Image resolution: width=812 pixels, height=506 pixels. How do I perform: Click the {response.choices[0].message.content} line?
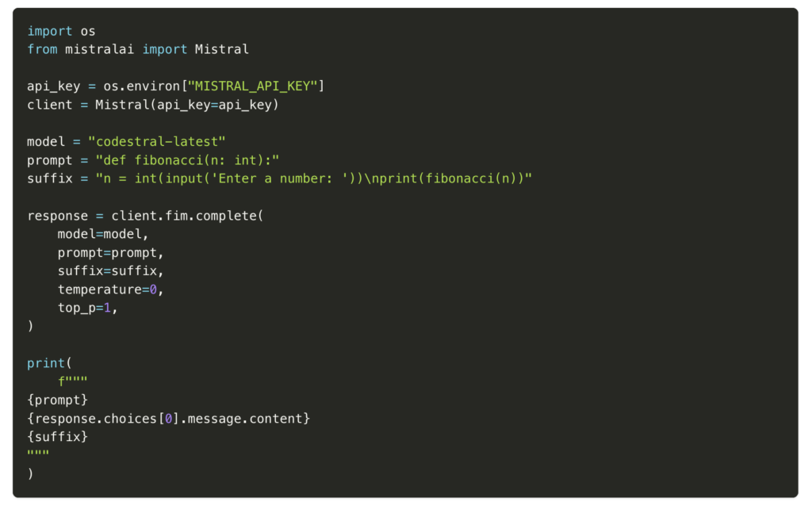tap(168, 418)
